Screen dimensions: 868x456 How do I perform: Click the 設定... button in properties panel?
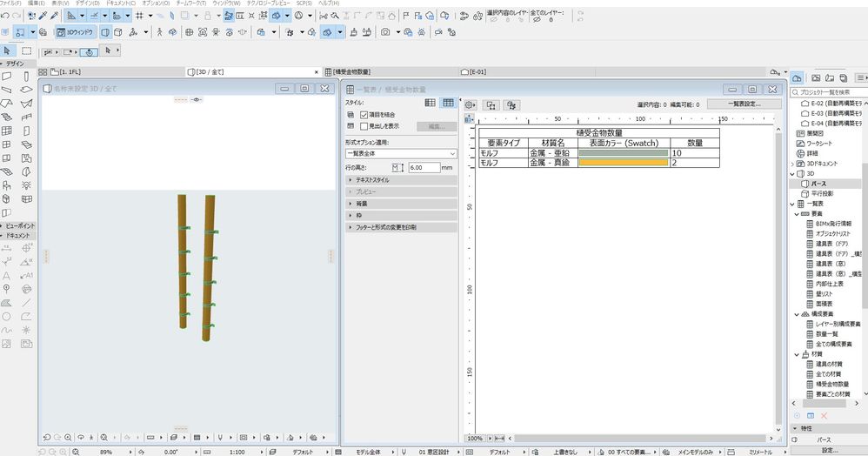(x=829, y=451)
